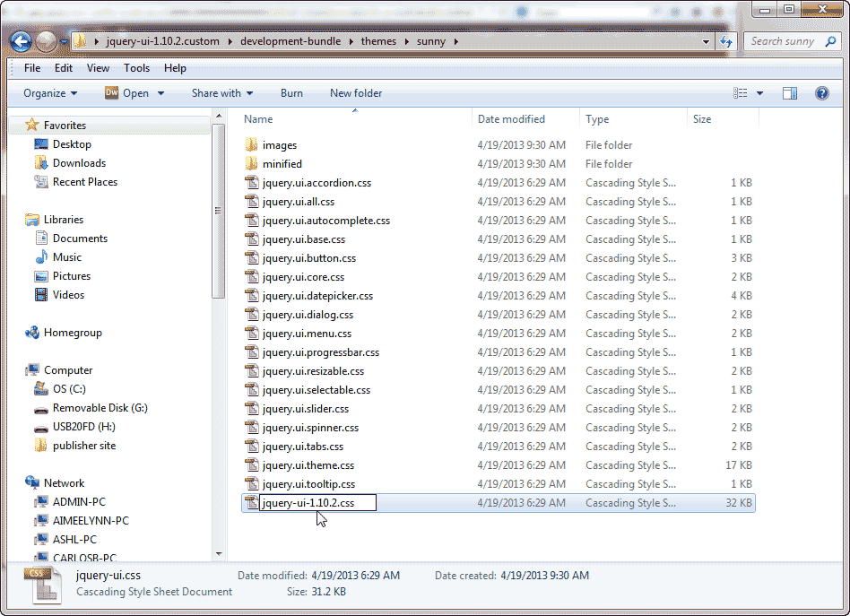
Task: Click the search magnifier icon
Action: click(x=830, y=41)
